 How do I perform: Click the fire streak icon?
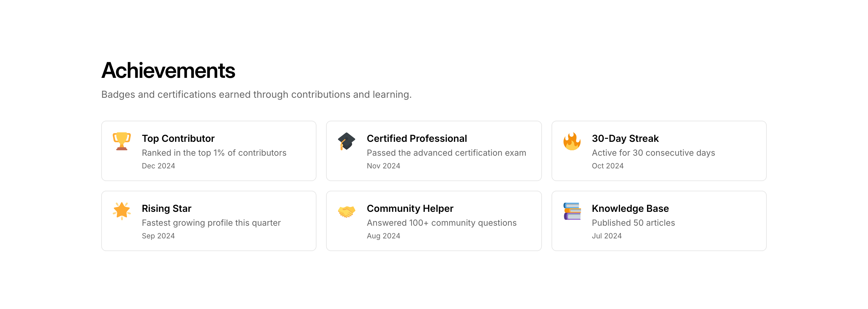click(x=572, y=141)
